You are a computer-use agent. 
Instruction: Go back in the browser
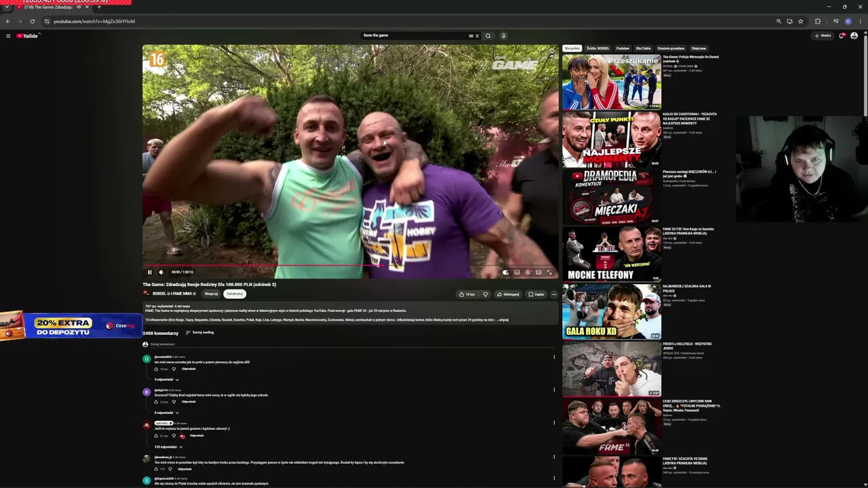pos(7,21)
